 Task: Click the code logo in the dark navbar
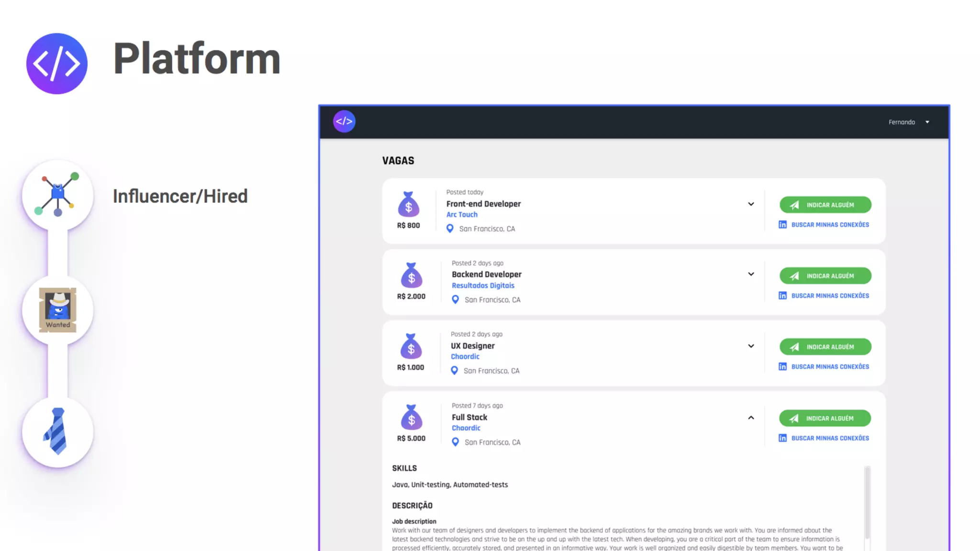pos(344,121)
